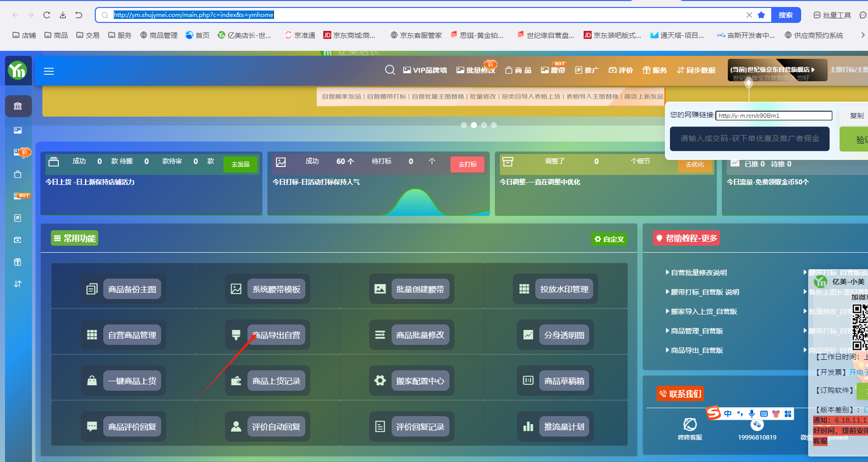Click the search magnifier icon in header

(x=390, y=70)
